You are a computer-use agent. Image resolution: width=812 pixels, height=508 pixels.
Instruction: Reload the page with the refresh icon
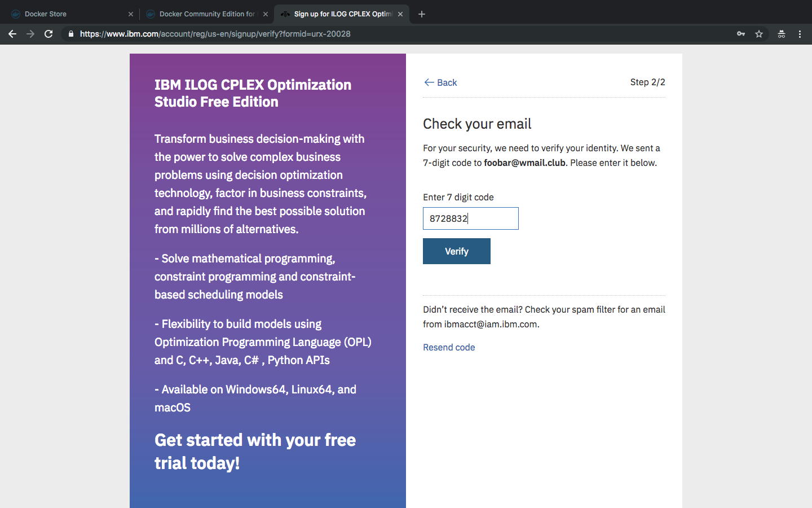pos(48,34)
